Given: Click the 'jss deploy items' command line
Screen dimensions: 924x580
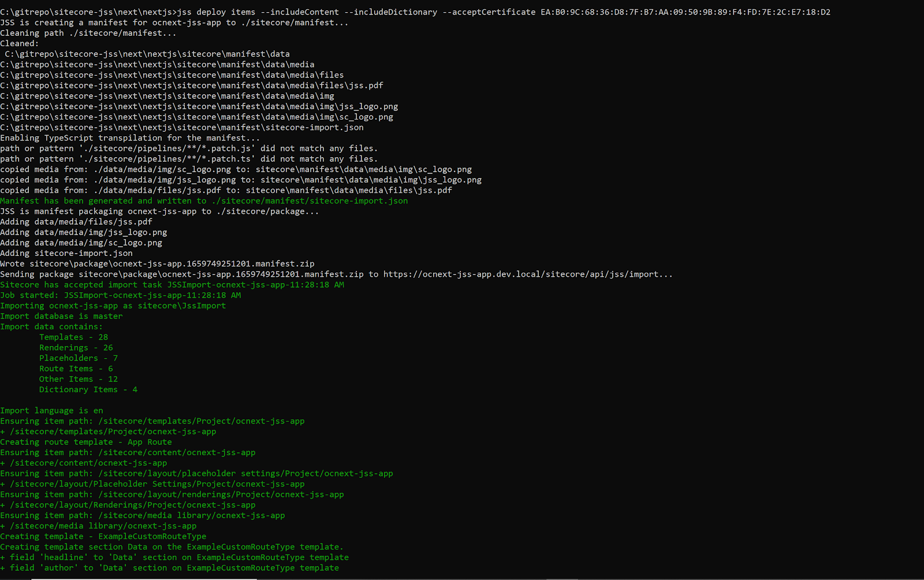Looking at the screenshot, I should pos(415,12).
